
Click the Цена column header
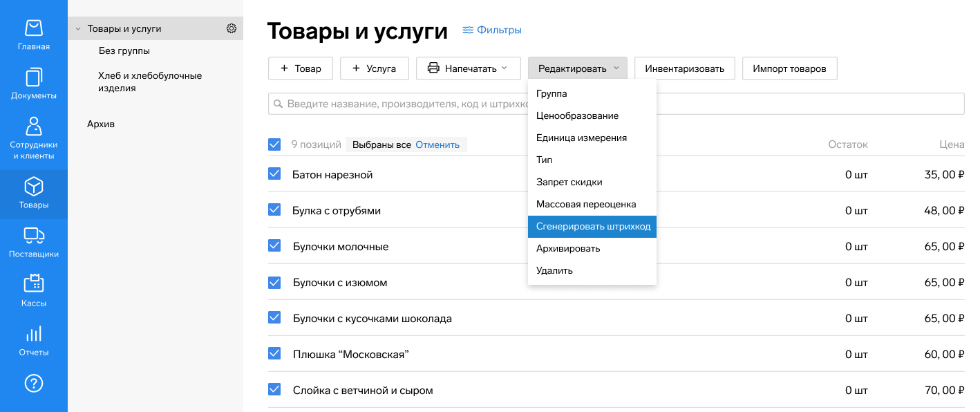(952, 144)
